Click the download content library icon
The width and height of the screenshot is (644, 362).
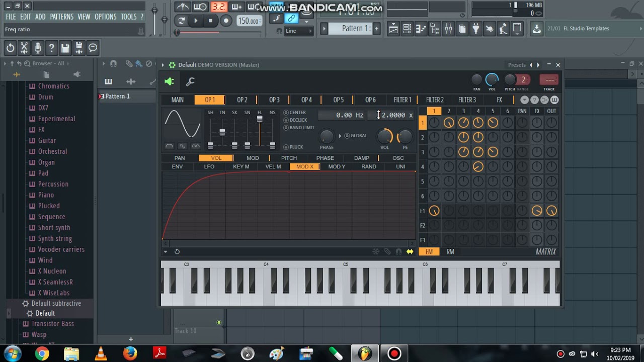point(537,29)
